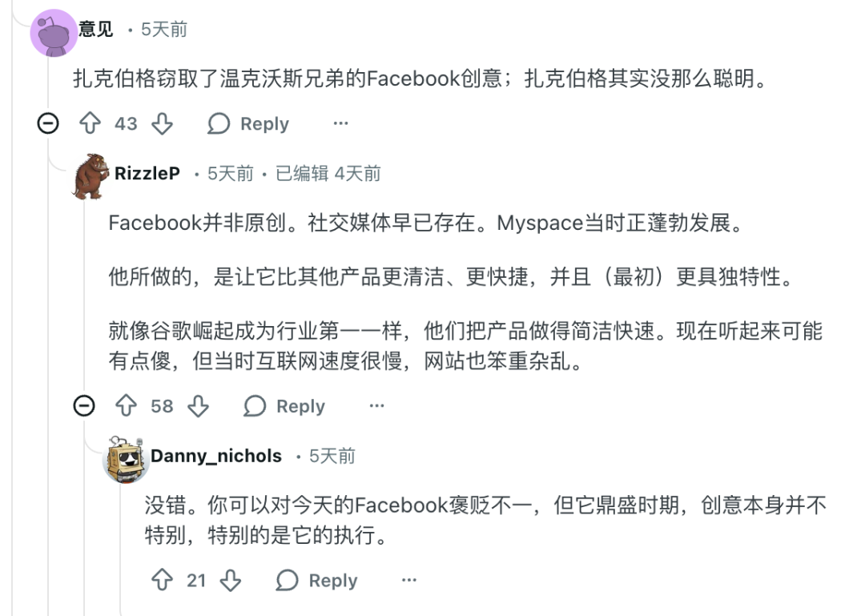
Task: Reply to the comment by 意见
Action: 248,124
